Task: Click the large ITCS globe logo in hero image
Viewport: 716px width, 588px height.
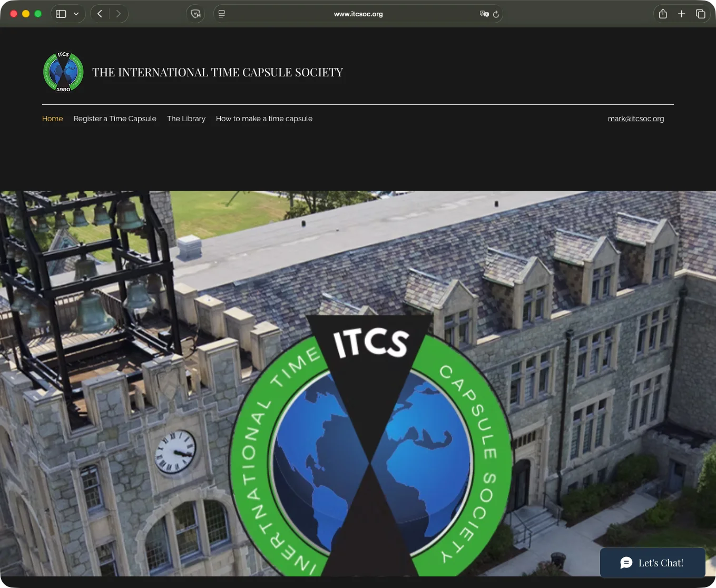Action: pyautogui.click(x=371, y=445)
